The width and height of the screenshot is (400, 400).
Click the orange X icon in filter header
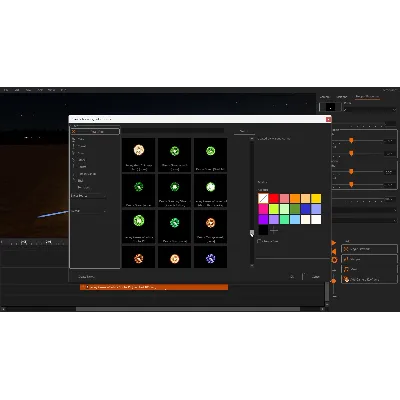(74, 132)
